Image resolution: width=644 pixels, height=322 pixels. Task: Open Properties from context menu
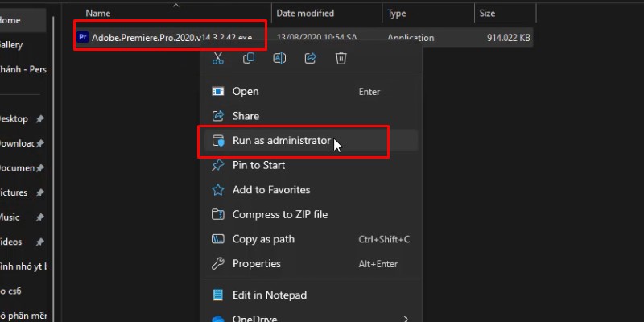(x=256, y=263)
